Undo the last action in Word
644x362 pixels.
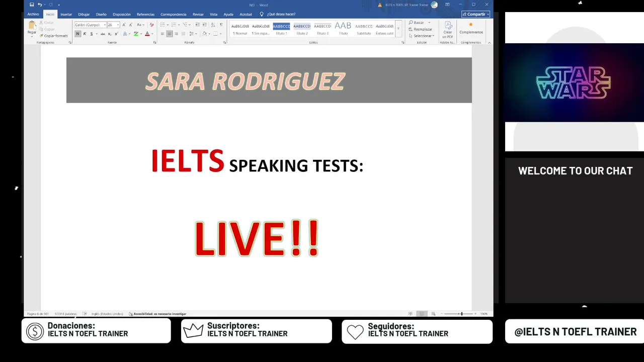(x=40, y=5)
